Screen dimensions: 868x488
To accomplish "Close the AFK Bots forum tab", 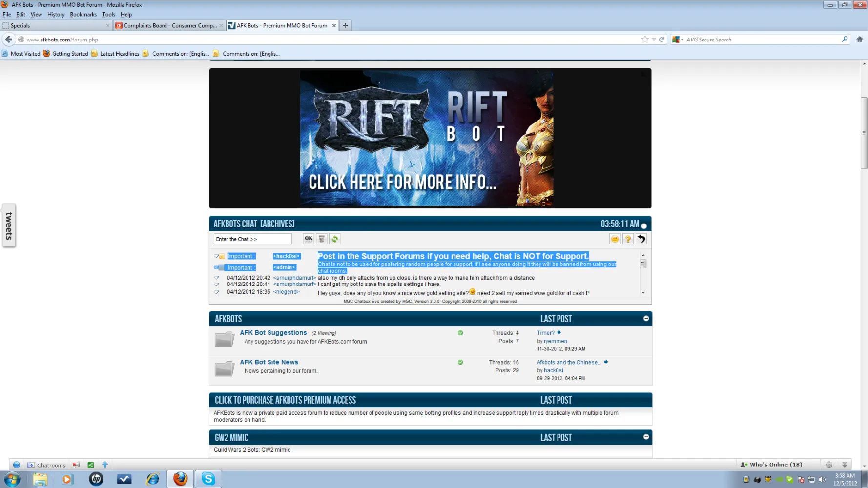I will [334, 26].
